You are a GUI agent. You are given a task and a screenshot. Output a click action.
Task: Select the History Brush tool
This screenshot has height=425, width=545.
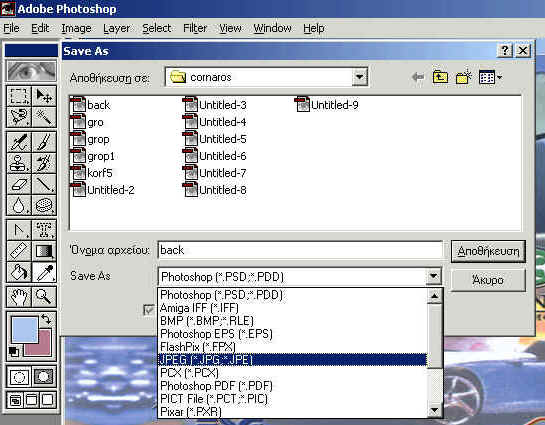click(x=44, y=163)
